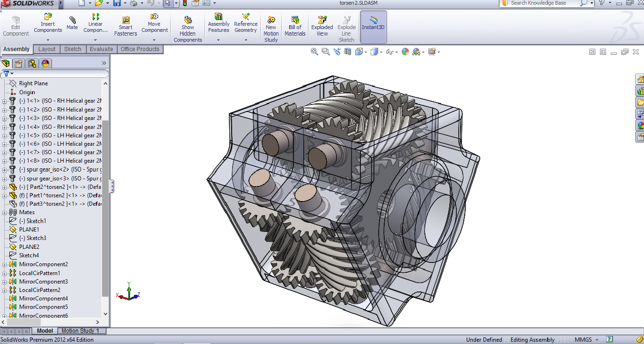The height and width of the screenshot is (344, 644).
Task: Open Reference Geometry tool
Action: tap(246, 23)
